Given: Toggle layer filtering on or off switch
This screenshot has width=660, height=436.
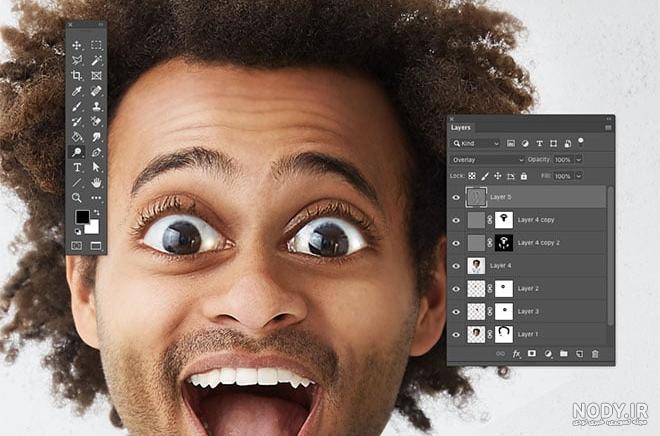Looking at the screenshot, I should 581,141.
